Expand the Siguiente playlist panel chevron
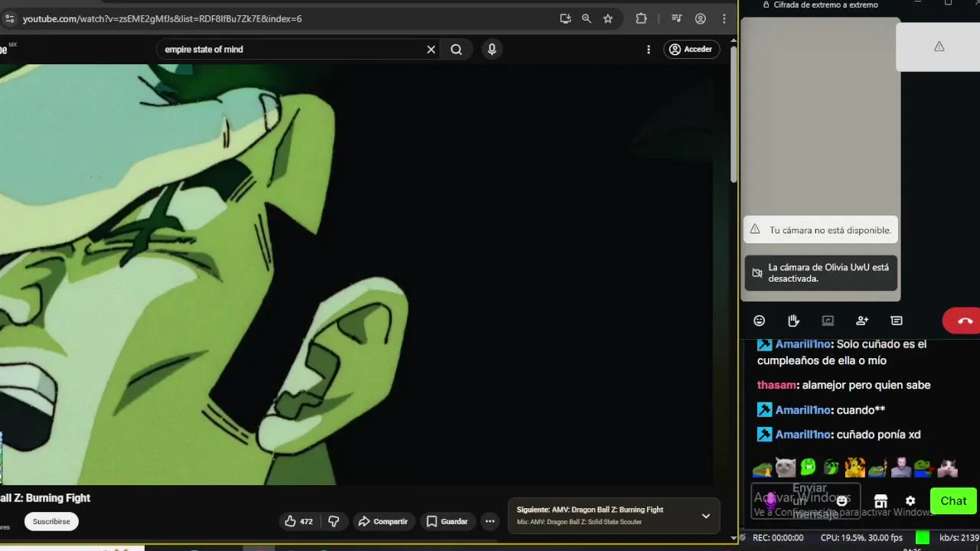 click(706, 516)
